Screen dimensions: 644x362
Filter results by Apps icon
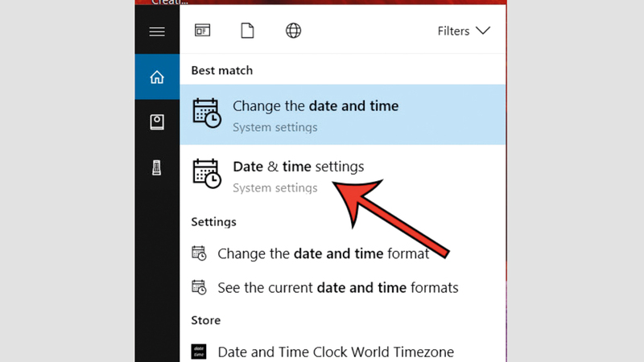click(x=202, y=31)
